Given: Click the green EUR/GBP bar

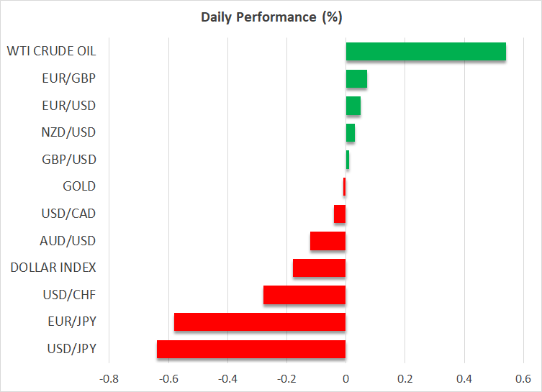Looking at the screenshot, I should 356,79.
